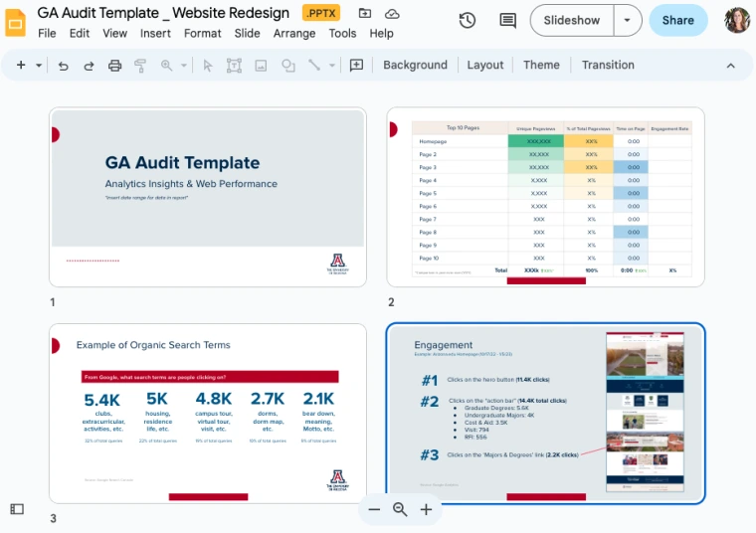Open the Help menu
This screenshot has height=533, width=756.
tap(381, 33)
